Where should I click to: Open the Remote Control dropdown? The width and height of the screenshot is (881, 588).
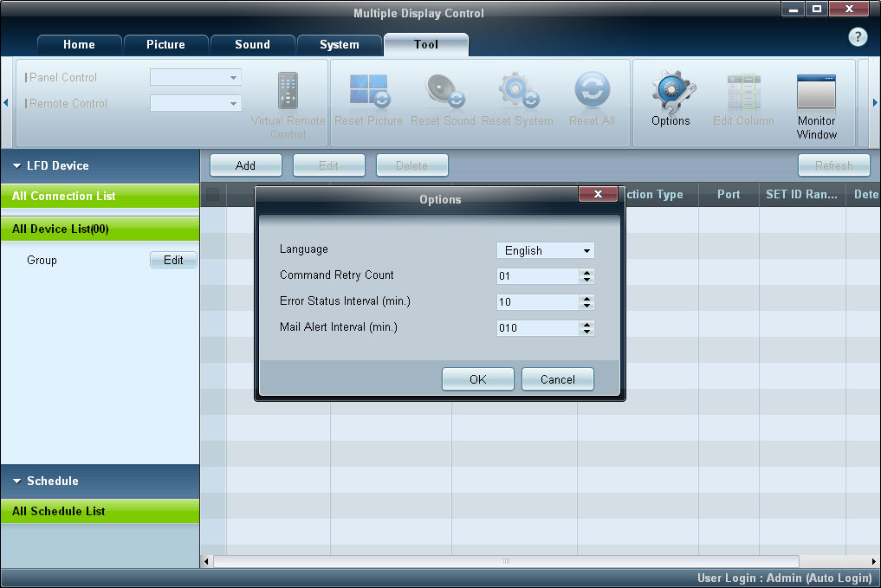pyautogui.click(x=196, y=103)
